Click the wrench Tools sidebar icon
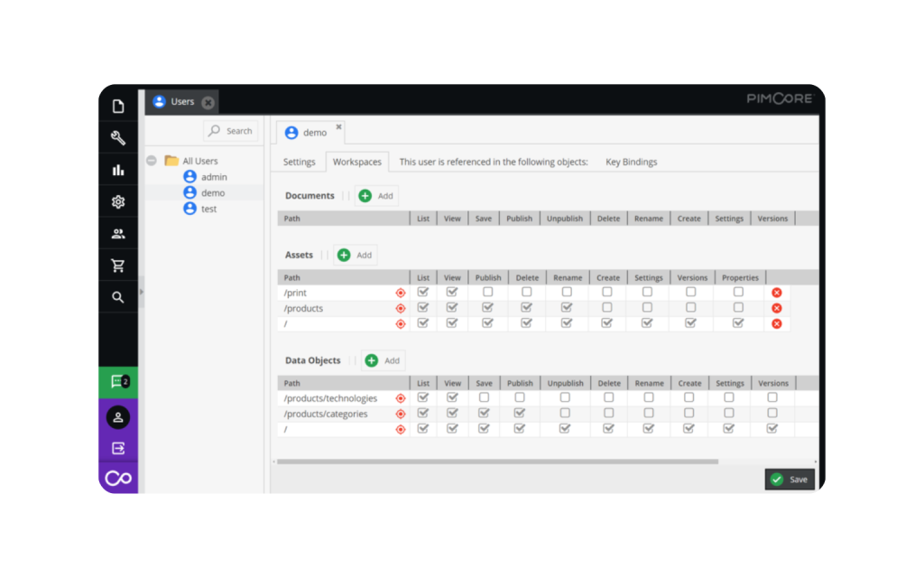Viewport: 924px width, 578px height. (118, 138)
